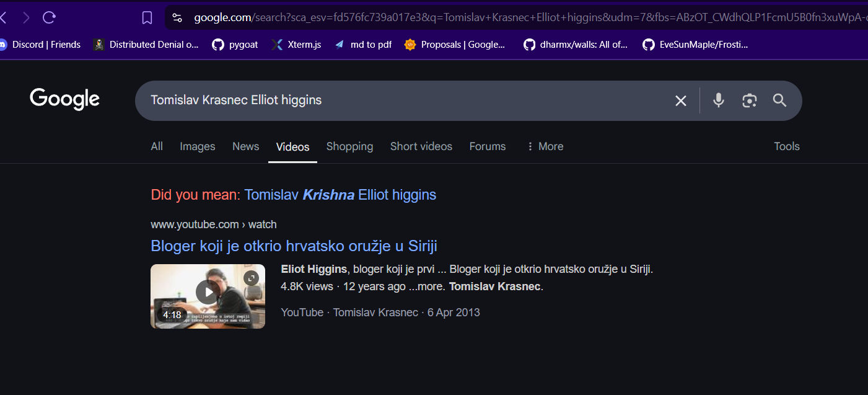This screenshot has width=868, height=395.
Task: Click the 4:18 duration badge
Action: [x=172, y=315]
